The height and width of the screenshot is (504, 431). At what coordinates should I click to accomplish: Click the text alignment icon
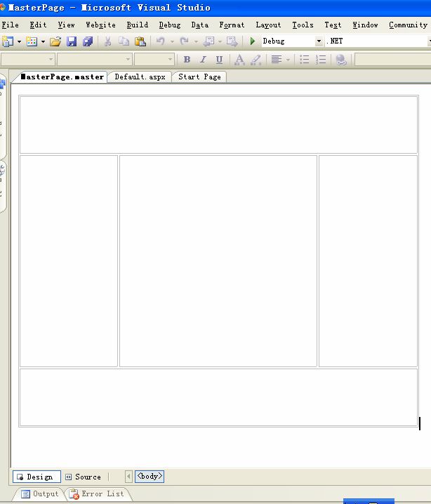click(277, 60)
